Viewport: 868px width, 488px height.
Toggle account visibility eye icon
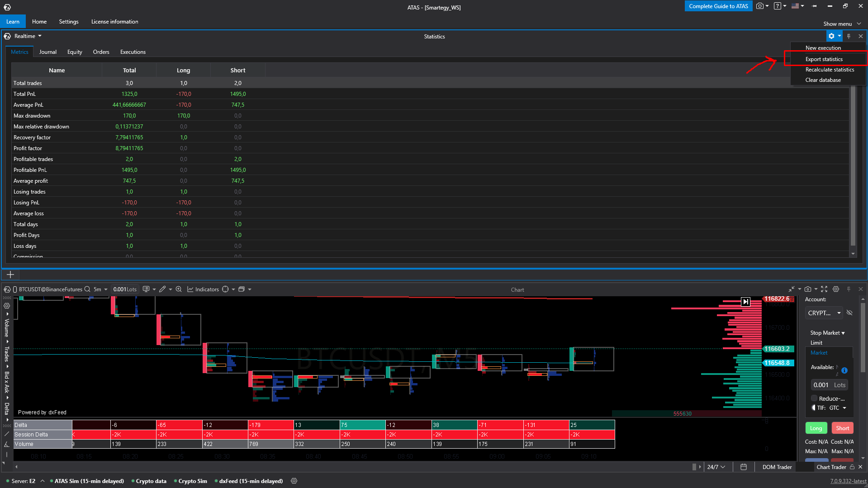tap(849, 313)
